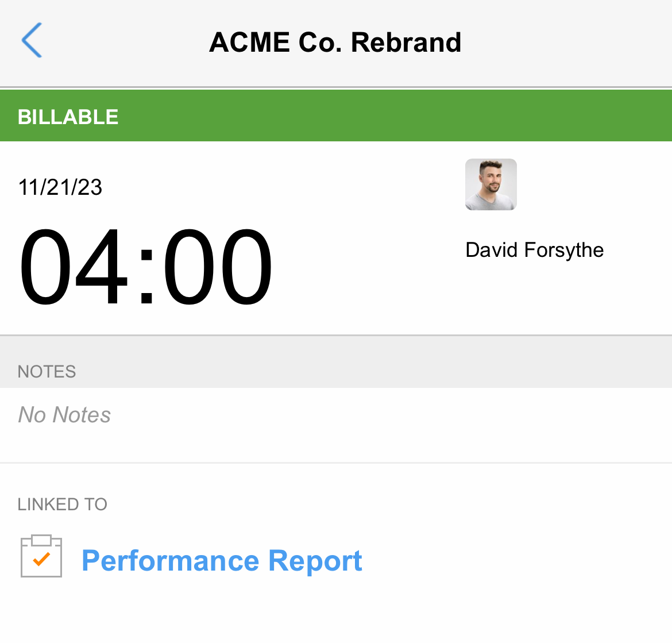Go back using the blue chevron

point(32,40)
